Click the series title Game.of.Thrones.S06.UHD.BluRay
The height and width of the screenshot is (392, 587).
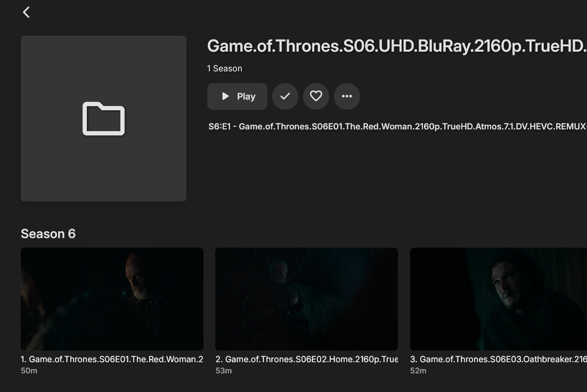point(397,46)
